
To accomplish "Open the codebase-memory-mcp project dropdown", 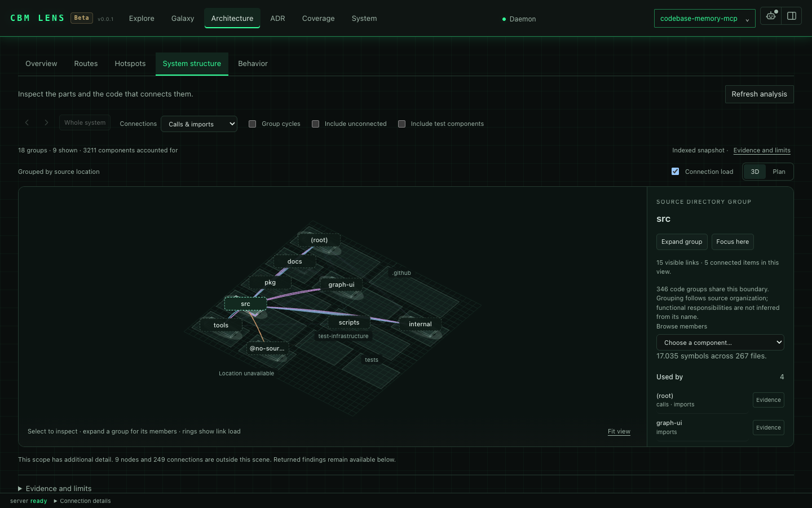I will pos(705,18).
